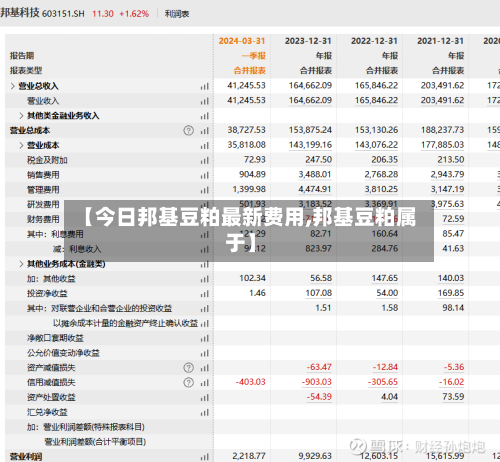The width and height of the screenshot is (500, 462).
Task: Open chart icon for 税金及附加 row
Action: (x=205, y=161)
